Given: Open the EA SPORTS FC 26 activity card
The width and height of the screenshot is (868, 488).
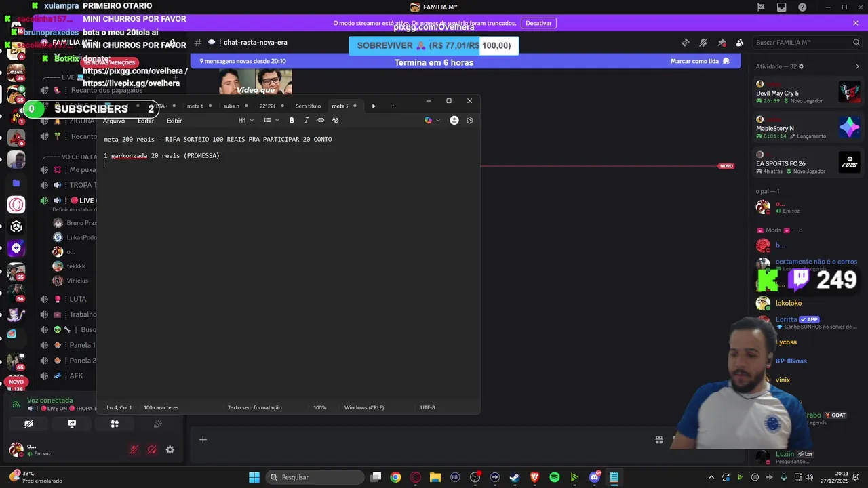Looking at the screenshot, I should 808,163.
